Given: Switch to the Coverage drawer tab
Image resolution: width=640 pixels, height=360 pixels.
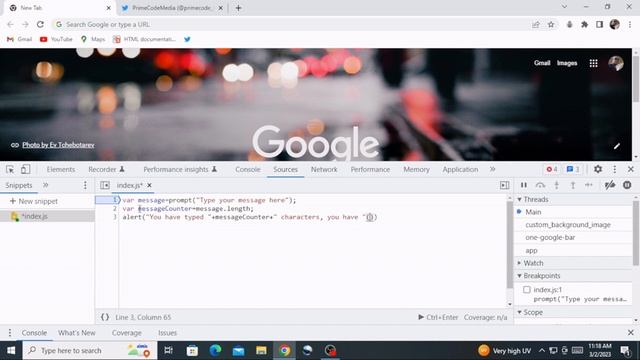Looking at the screenshot, I should tap(127, 333).
